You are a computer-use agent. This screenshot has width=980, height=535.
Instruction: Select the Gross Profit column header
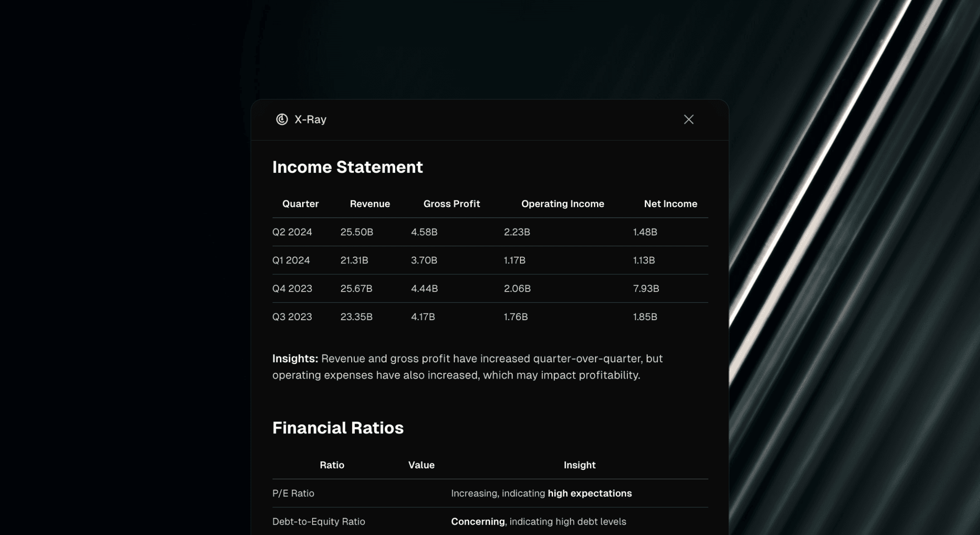click(x=451, y=204)
